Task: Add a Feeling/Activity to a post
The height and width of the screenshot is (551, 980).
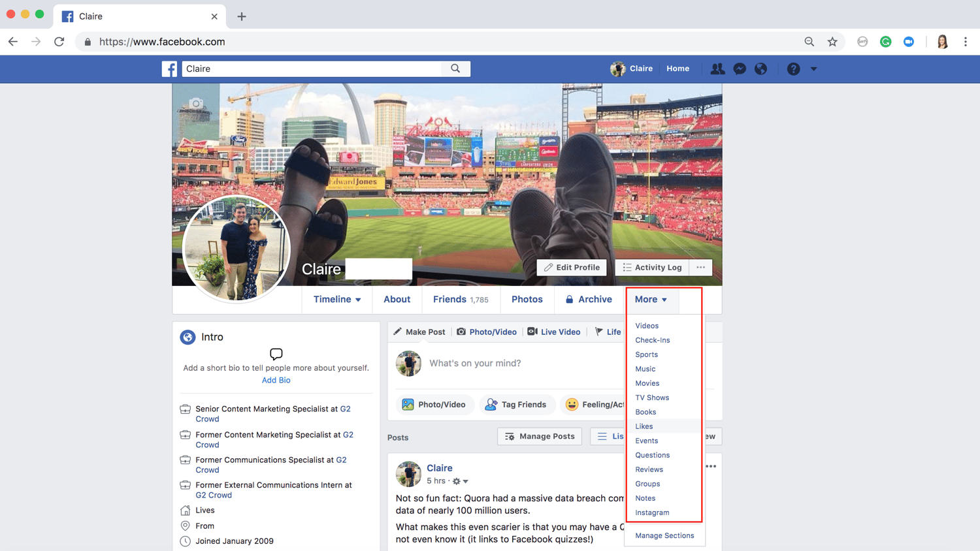Action: (x=598, y=405)
